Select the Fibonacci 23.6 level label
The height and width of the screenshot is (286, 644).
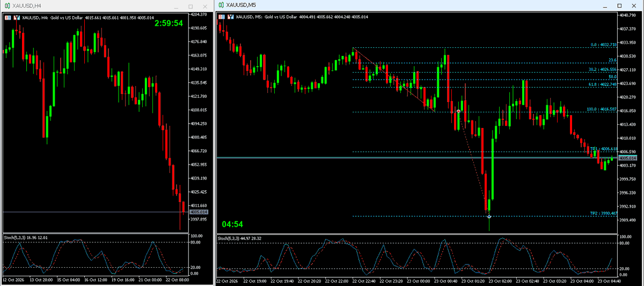(x=613, y=60)
